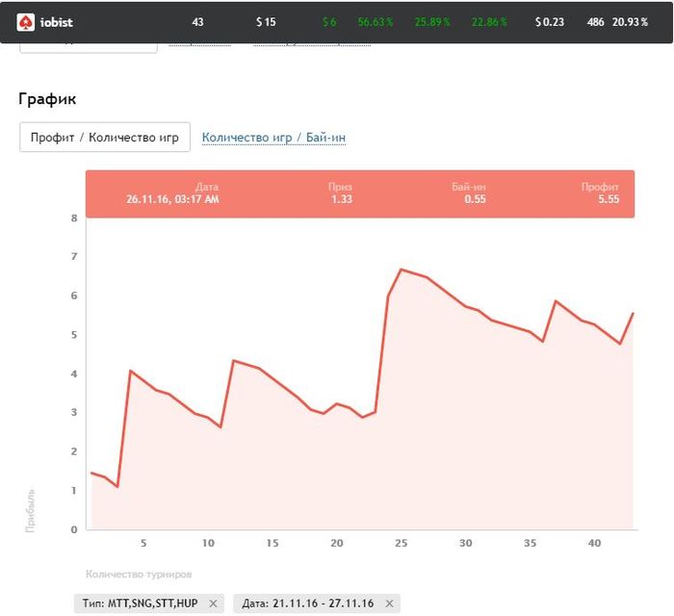Click the 20.93 % value in header bar
Image resolution: width=674 pixels, height=616 pixels.
[630, 21]
